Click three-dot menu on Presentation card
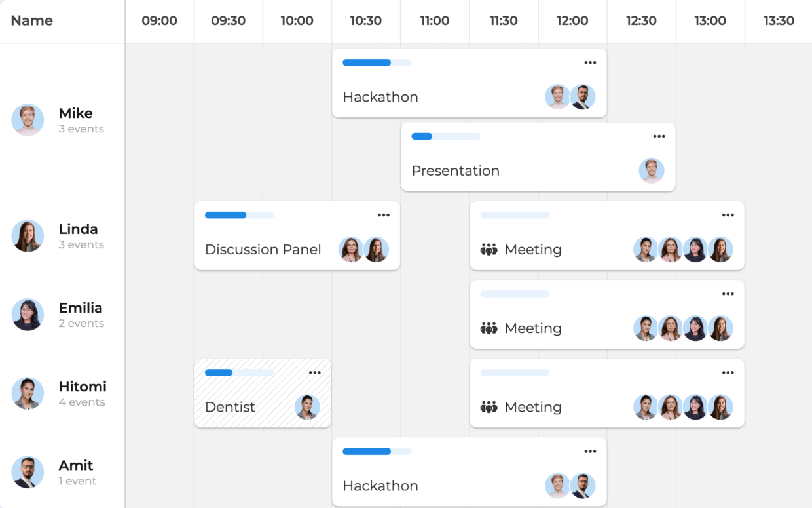The image size is (812, 508). (x=659, y=136)
